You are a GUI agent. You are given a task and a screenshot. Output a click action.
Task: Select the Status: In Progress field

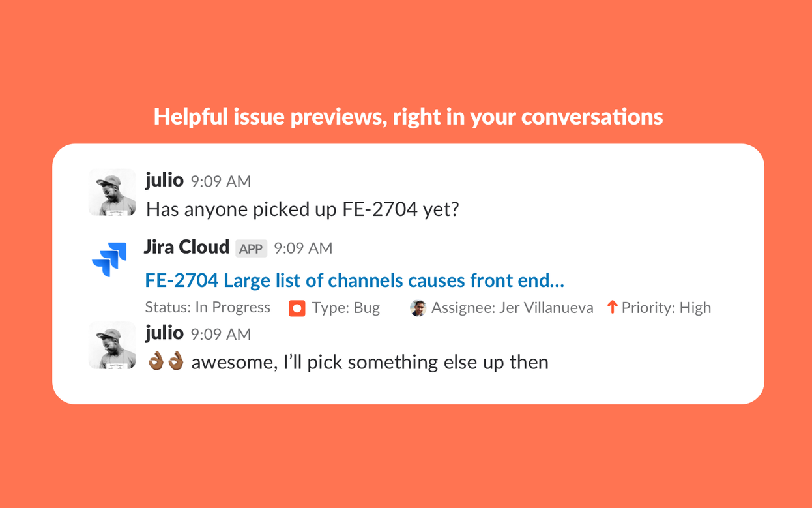tap(208, 308)
